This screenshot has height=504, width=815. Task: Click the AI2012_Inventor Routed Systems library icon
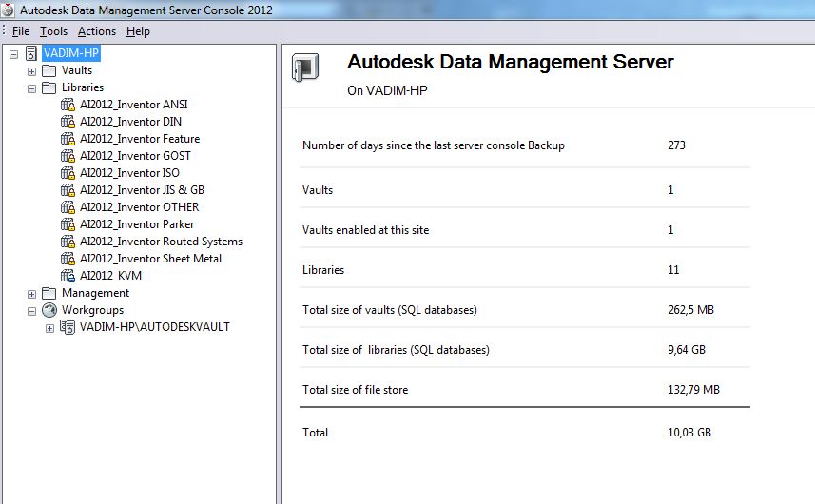tap(68, 242)
